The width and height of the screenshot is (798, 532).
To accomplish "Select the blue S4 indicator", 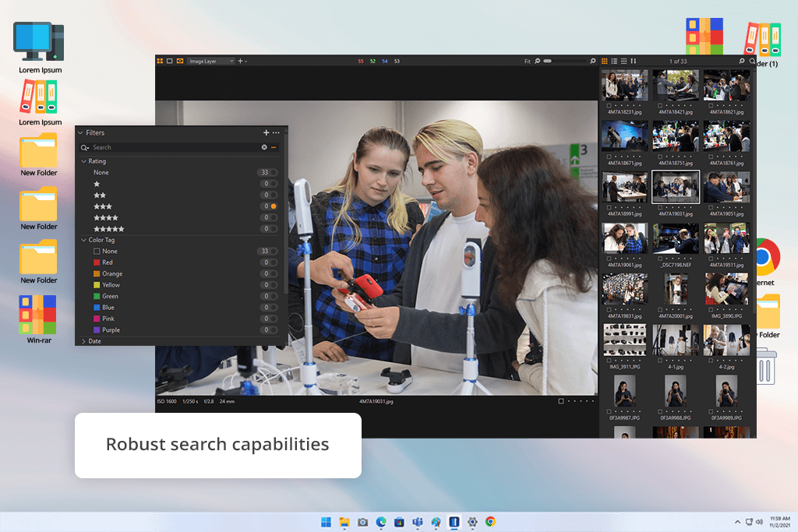I will click(x=385, y=61).
